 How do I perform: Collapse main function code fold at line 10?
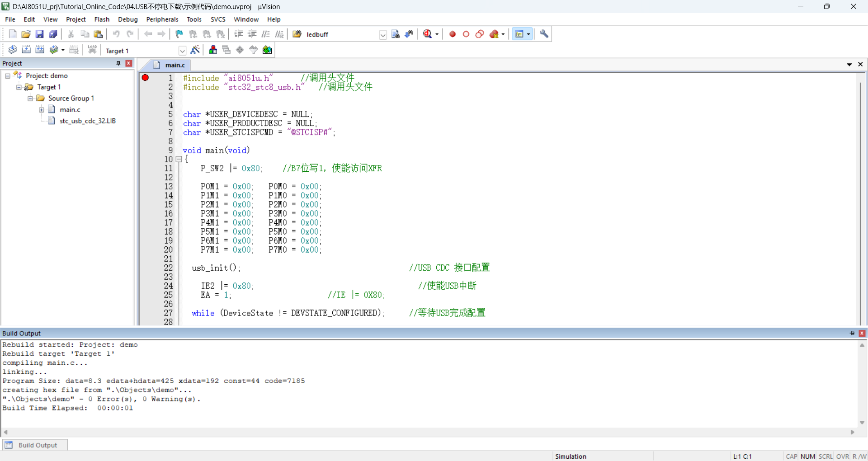click(x=179, y=159)
